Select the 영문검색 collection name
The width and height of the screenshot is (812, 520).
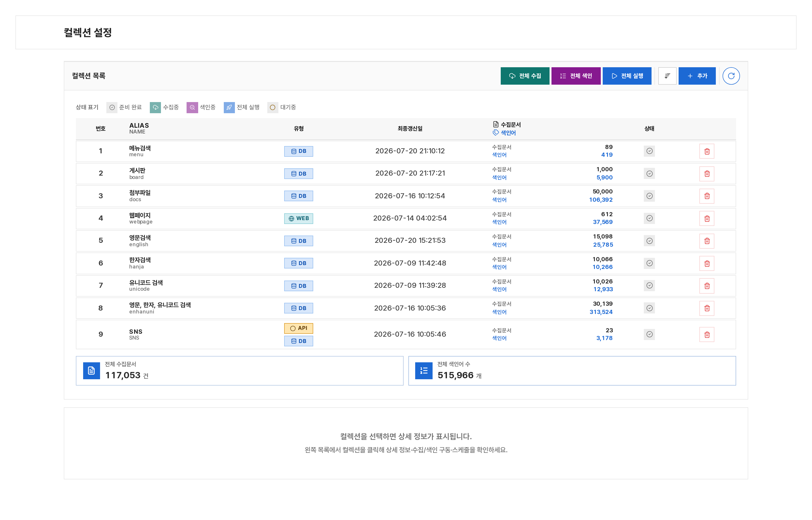point(140,238)
